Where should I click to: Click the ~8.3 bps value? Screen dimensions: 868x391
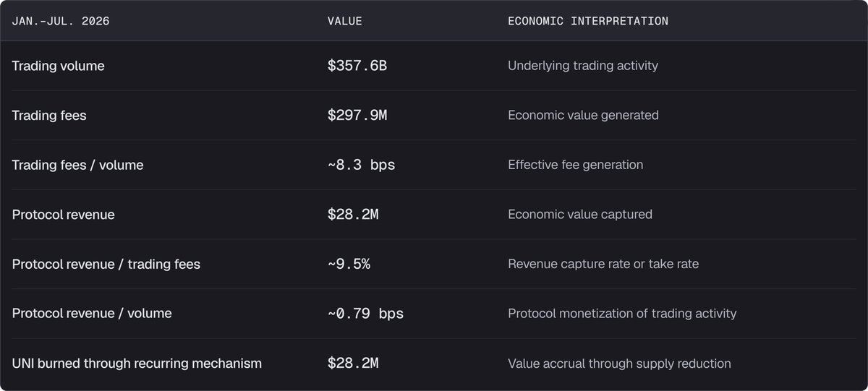pos(361,165)
